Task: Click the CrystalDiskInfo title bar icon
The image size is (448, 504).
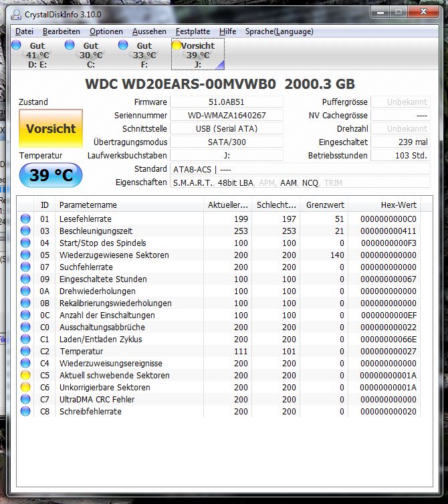Action: (x=16, y=15)
